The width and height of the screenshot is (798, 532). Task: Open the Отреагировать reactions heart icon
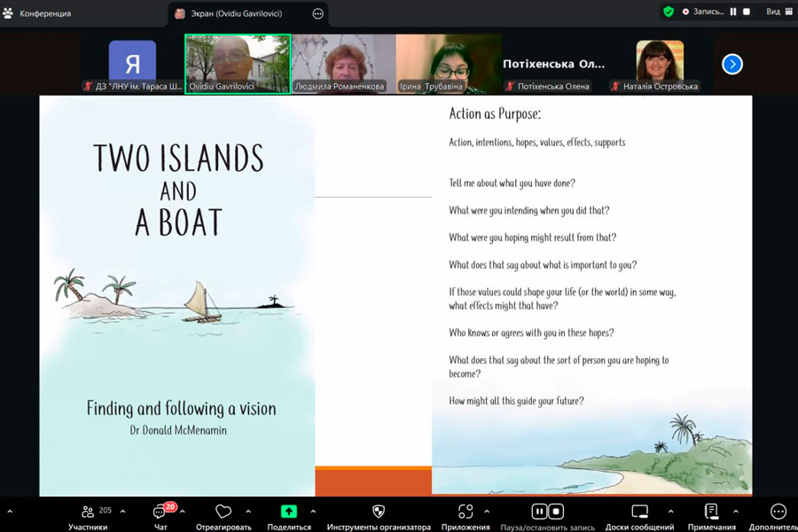pyautogui.click(x=223, y=511)
